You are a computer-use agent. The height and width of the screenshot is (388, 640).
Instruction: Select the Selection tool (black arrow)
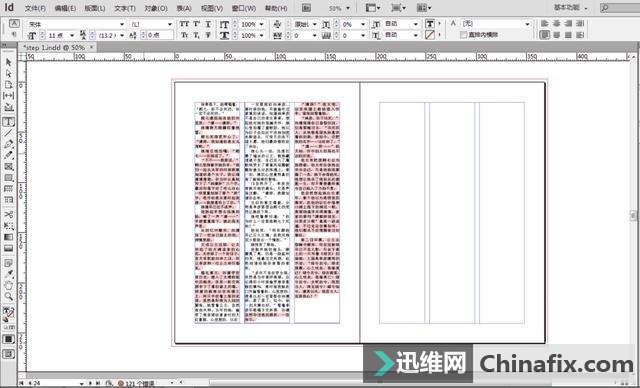click(9, 62)
